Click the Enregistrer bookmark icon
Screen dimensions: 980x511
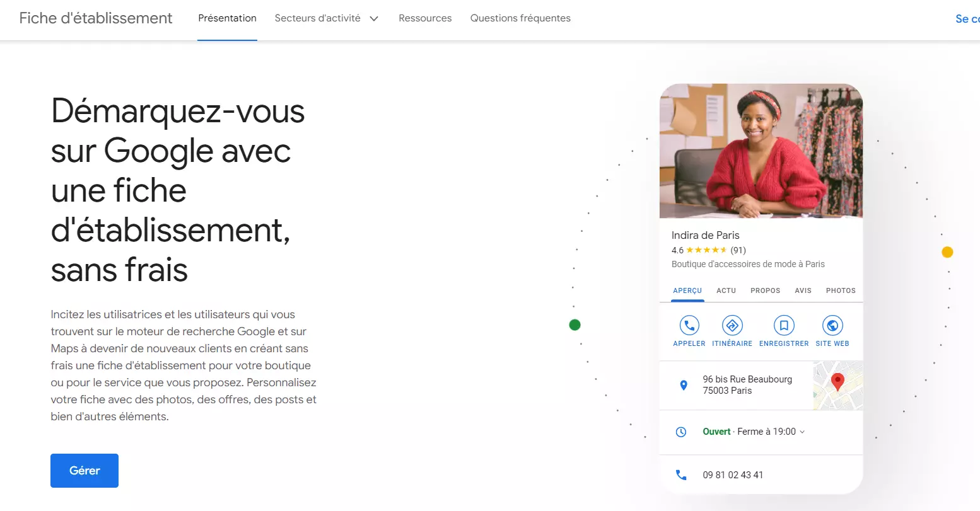coord(784,325)
